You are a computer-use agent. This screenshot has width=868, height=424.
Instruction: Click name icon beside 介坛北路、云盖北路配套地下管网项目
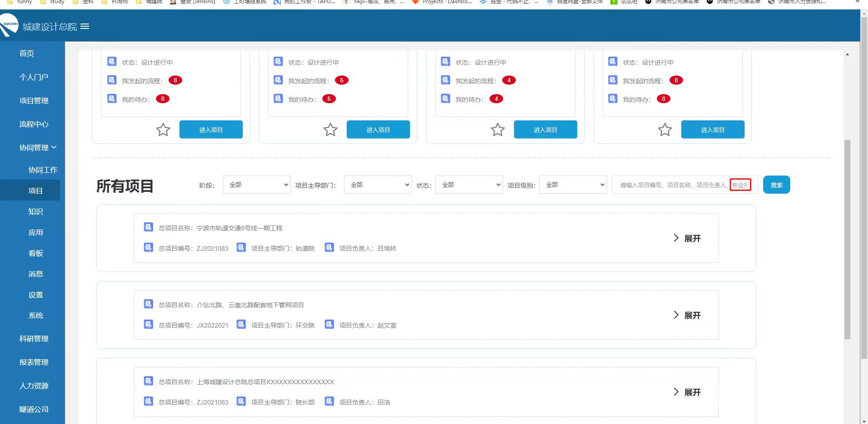click(x=148, y=304)
